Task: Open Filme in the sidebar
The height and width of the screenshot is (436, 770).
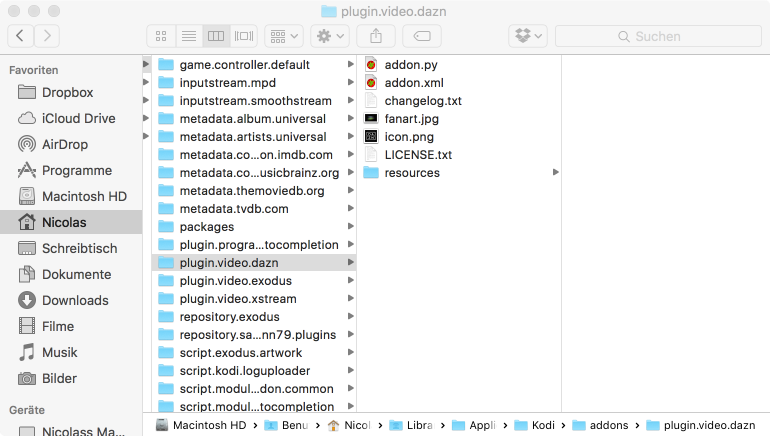Action: pyautogui.click(x=71, y=327)
